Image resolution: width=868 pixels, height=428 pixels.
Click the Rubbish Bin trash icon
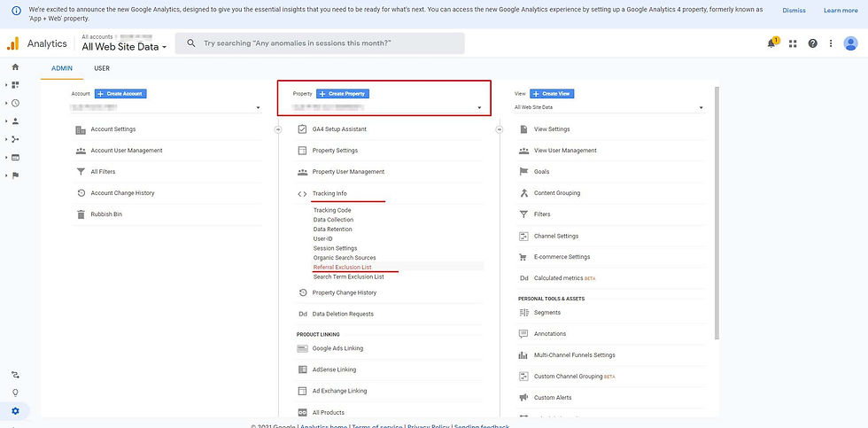(81, 214)
